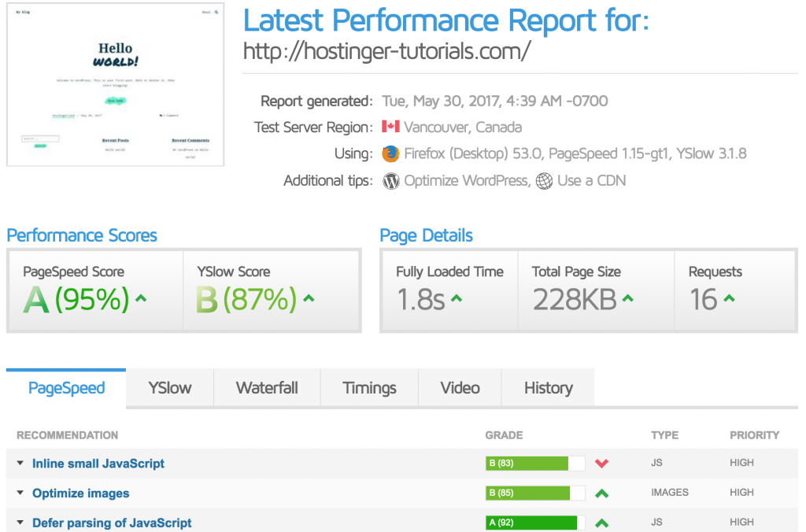The image size is (806, 532).
Task: Click the Defer parsing of JavaScript link
Action: (x=112, y=523)
